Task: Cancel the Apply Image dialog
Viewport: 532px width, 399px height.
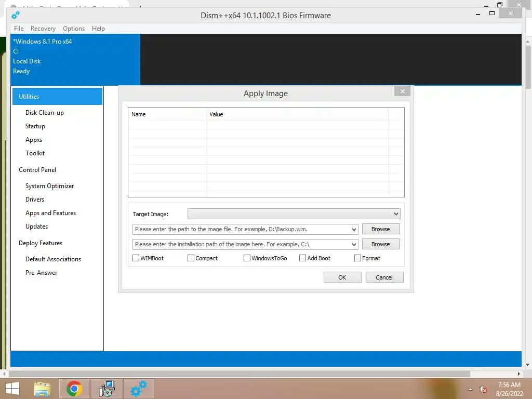Action: (384, 277)
